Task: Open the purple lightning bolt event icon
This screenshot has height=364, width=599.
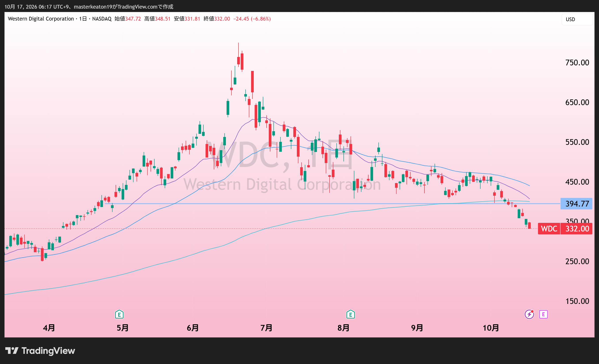Action: tap(529, 315)
